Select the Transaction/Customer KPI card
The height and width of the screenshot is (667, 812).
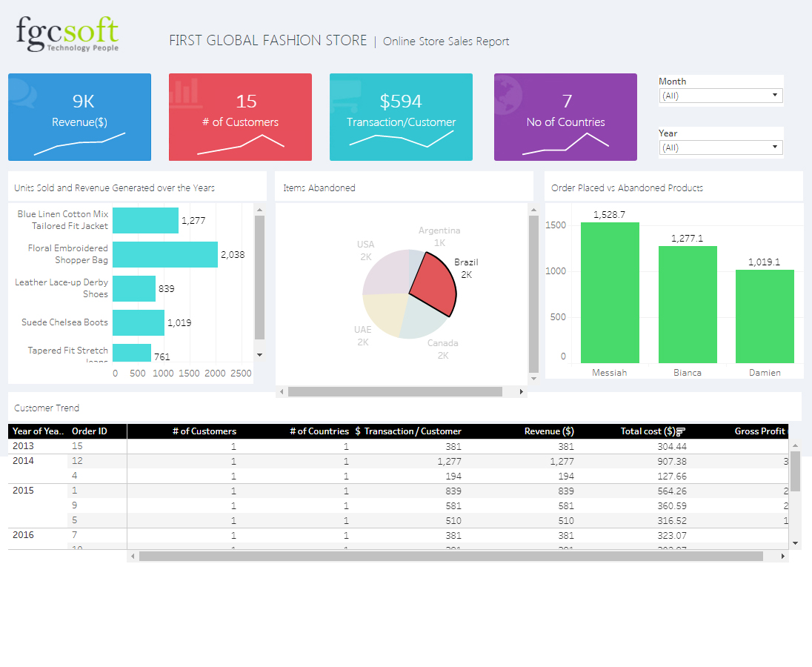(401, 117)
